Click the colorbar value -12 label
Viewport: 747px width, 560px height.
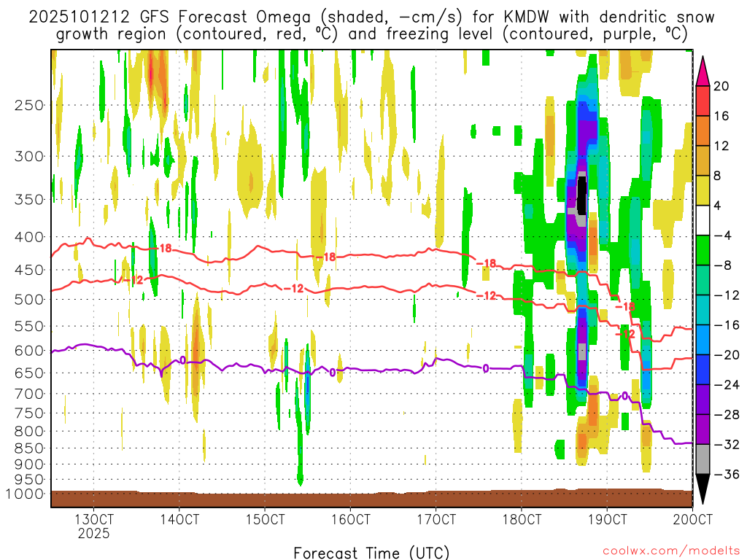tap(727, 295)
